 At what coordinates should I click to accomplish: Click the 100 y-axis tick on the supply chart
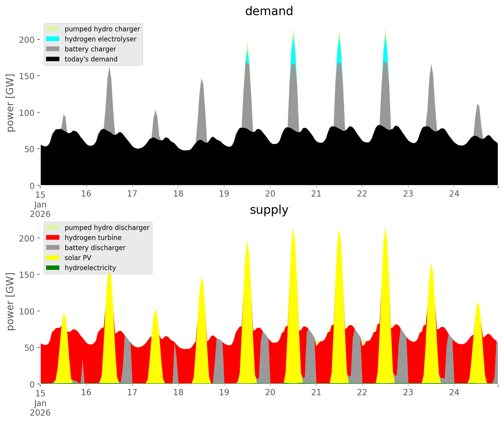tap(27, 311)
